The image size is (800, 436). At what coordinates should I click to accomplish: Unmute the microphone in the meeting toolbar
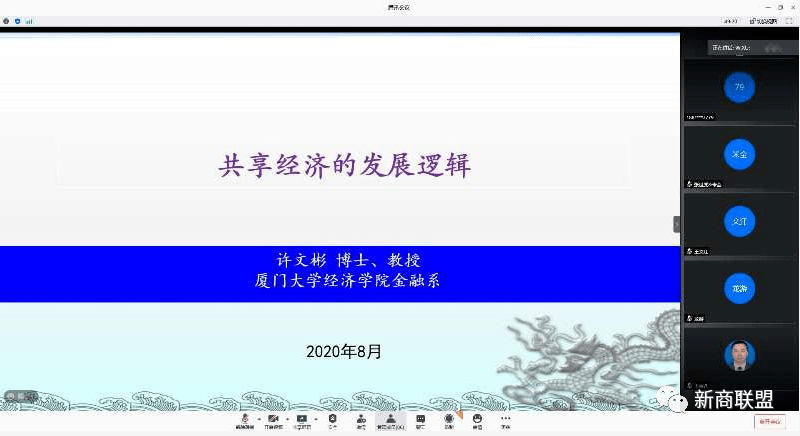[245, 421]
